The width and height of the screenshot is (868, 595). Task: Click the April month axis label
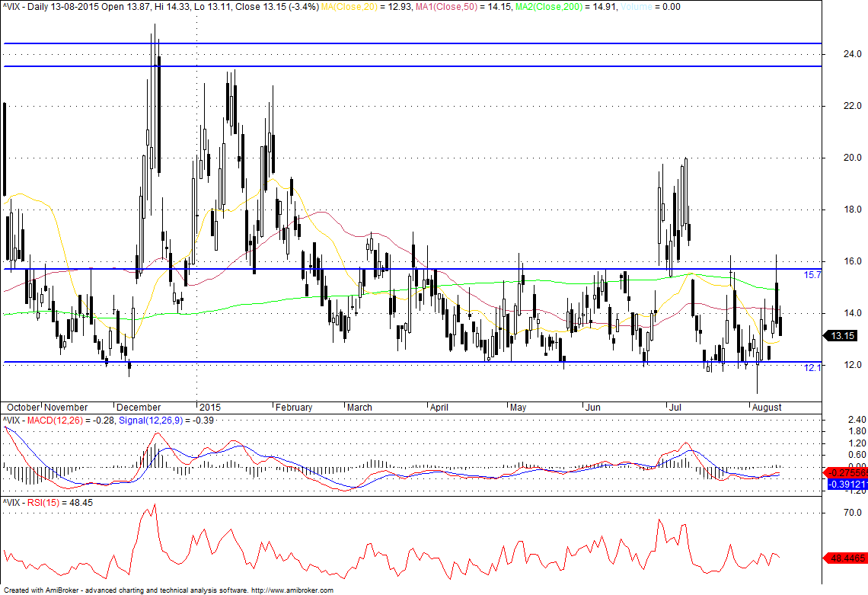pyautogui.click(x=439, y=407)
